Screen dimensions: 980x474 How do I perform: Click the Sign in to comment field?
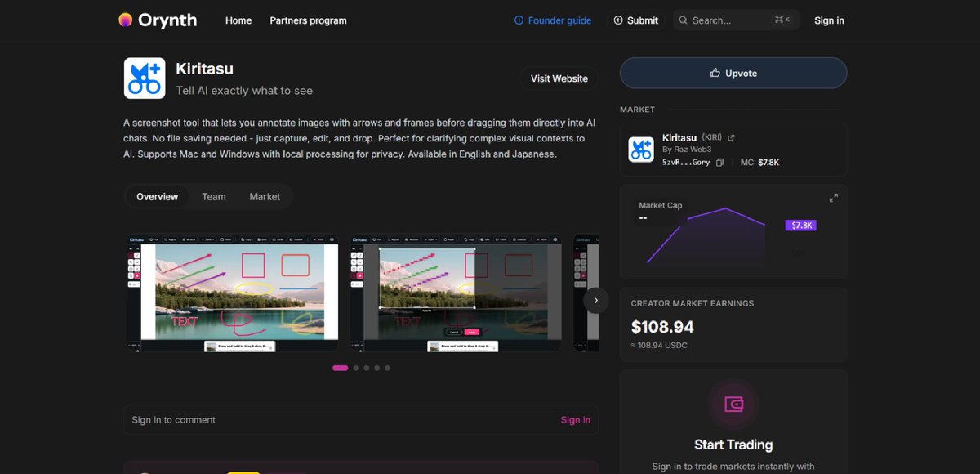[361, 420]
